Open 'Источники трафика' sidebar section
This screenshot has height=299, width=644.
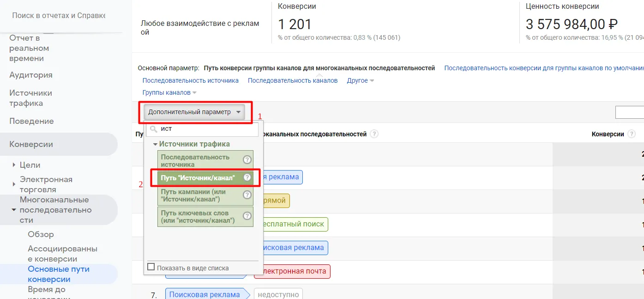[x=30, y=98]
